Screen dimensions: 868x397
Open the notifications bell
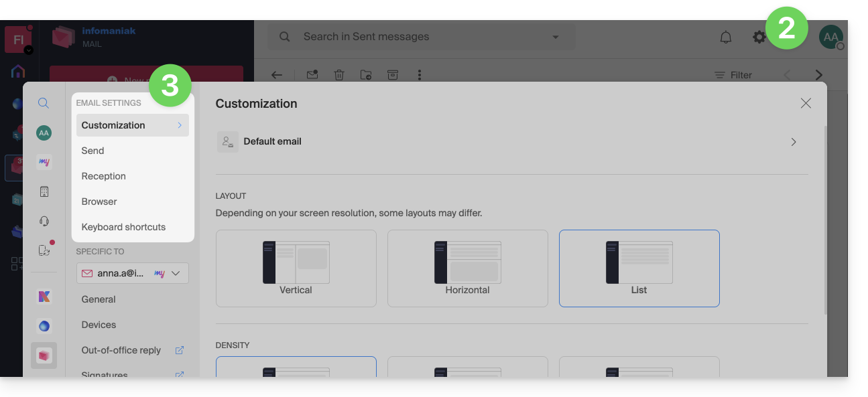tap(725, 37)
